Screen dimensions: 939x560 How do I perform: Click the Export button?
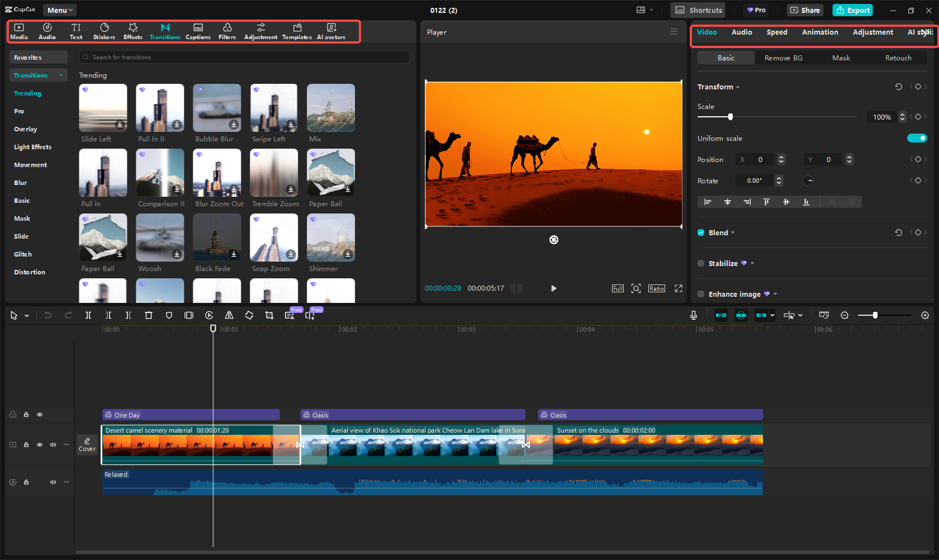[853, 10]
